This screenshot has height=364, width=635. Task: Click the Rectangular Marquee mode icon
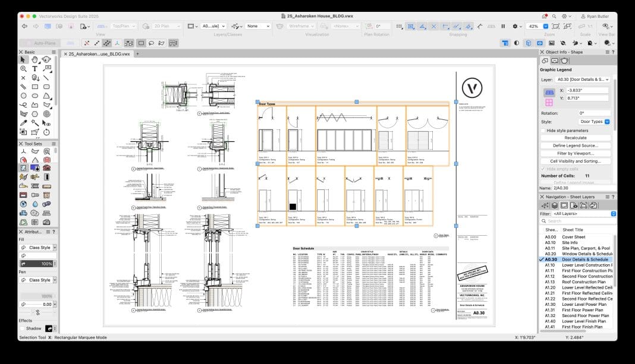[140, 43]
